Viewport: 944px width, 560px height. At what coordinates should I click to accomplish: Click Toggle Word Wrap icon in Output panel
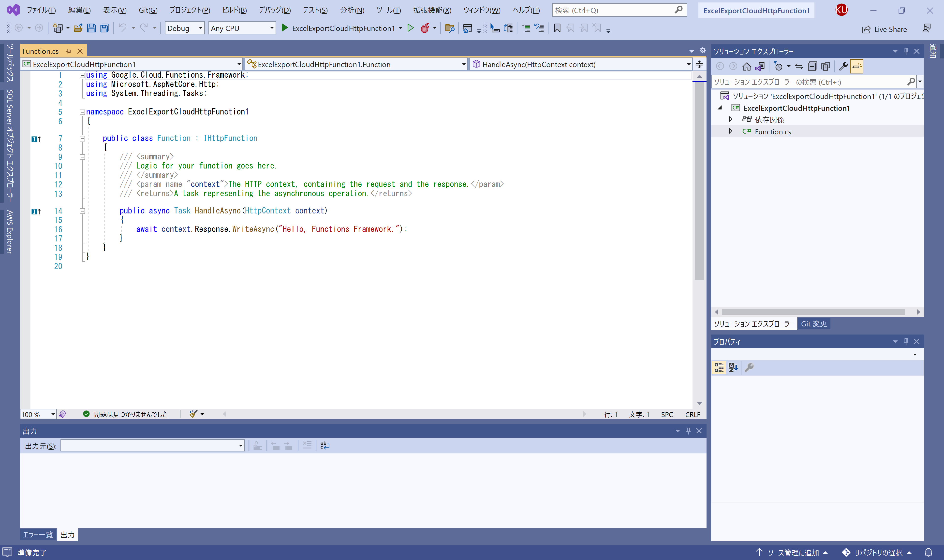(325, 446)
